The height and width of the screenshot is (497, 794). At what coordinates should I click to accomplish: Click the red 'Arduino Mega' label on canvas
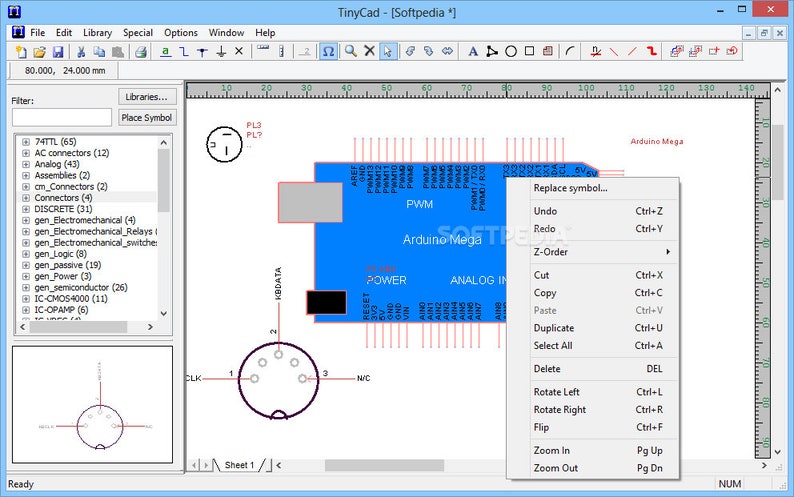click(657, 141)
